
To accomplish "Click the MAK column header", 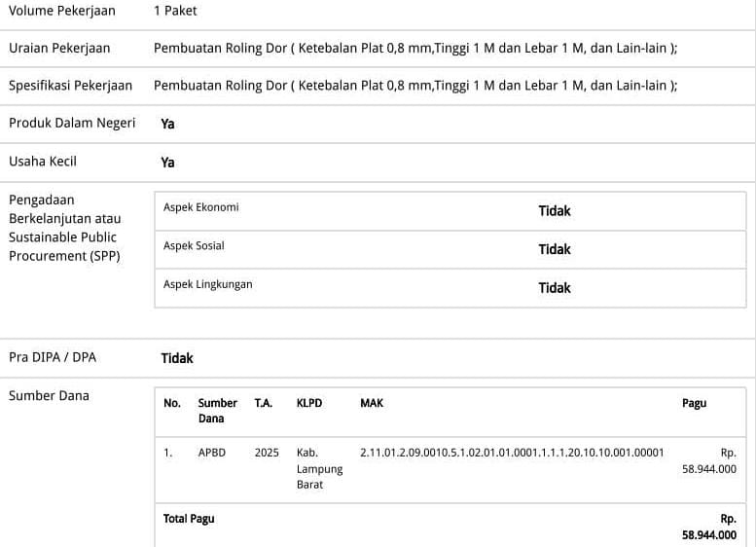I will (x=372, y=403).
